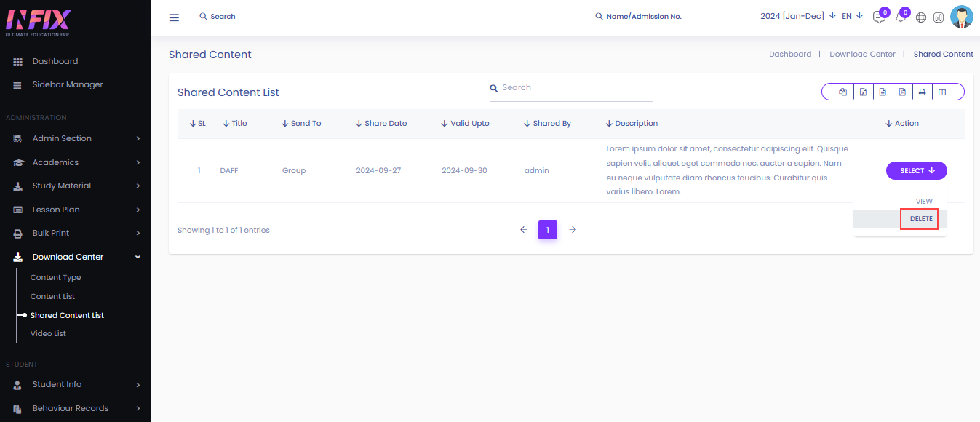This screenshot has height=422, width=980.
Task: Open the EN language dropdown
Action: click(x=852, y=16)
